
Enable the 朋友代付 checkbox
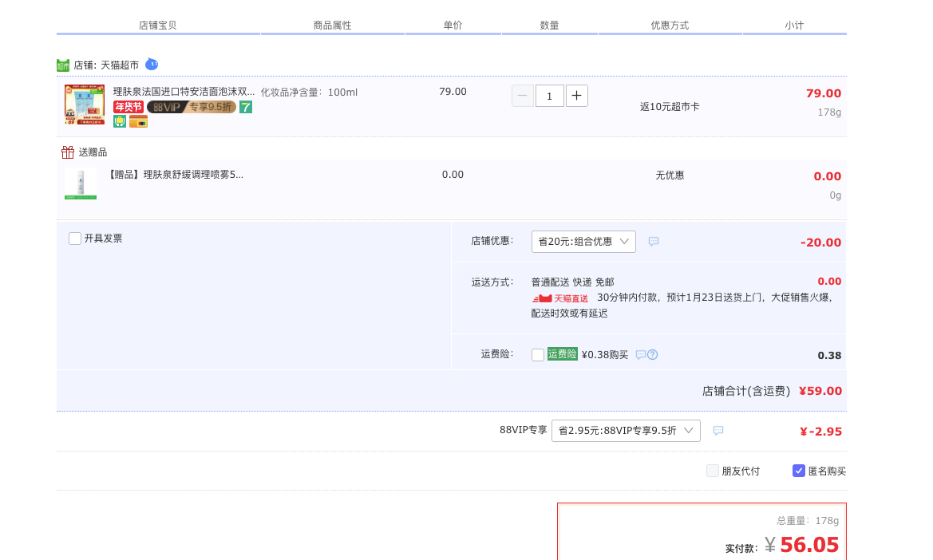tap(712, 471)
